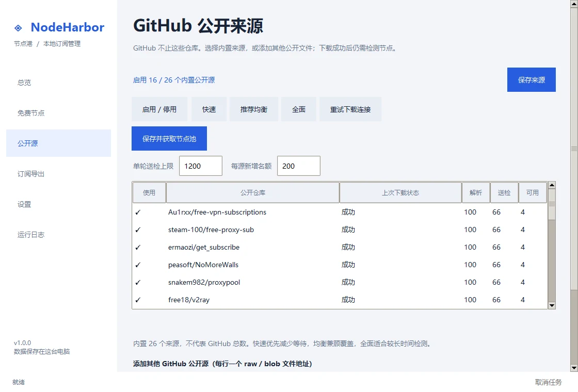Apply the 全面 preset

[x=299, y=109]
